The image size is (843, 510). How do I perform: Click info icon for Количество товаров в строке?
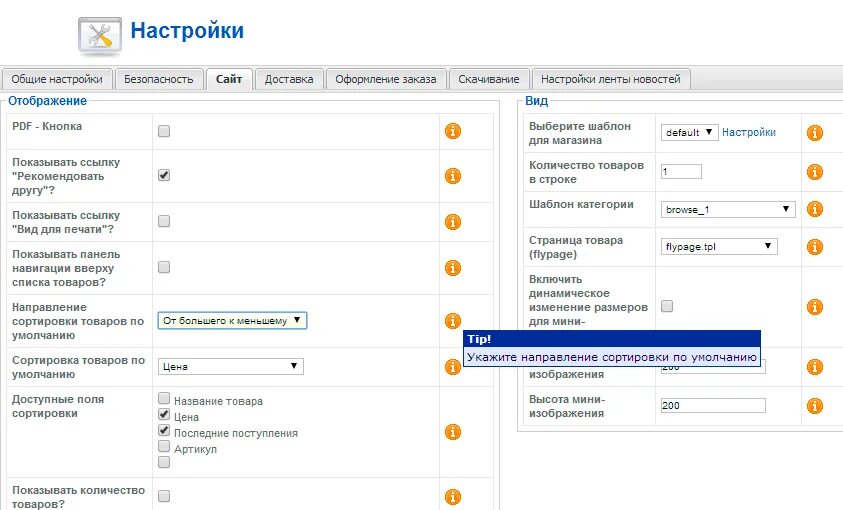(815, 172)
